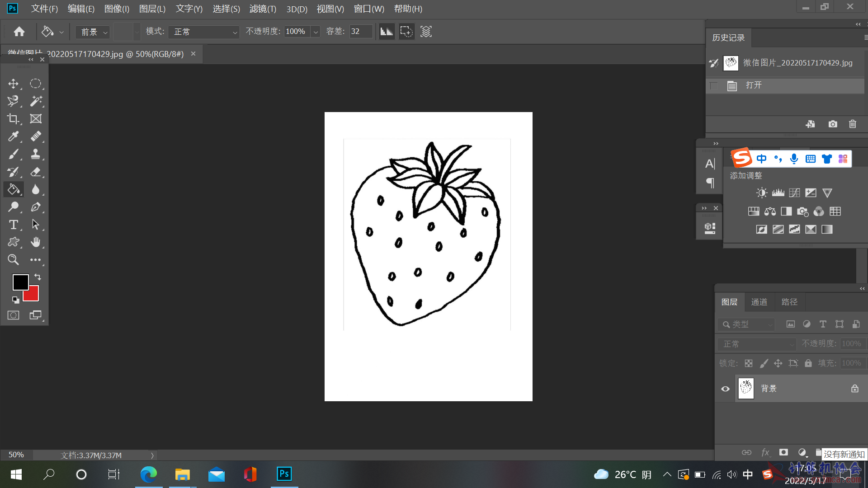
Task: Select the Crop tool
Action: pos(13,118)
